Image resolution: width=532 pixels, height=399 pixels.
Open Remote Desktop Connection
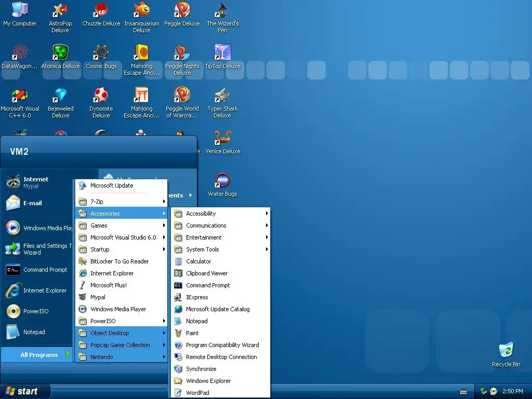pos(221,357)
